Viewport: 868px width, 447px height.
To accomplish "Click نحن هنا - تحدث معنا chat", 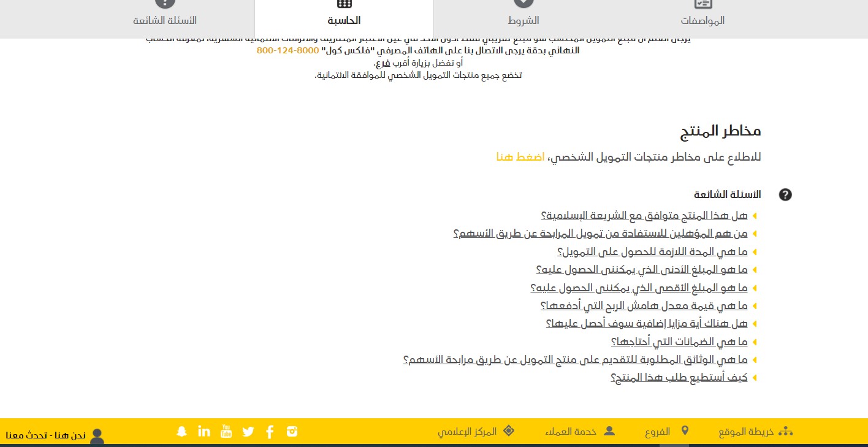I will (46, 435).
